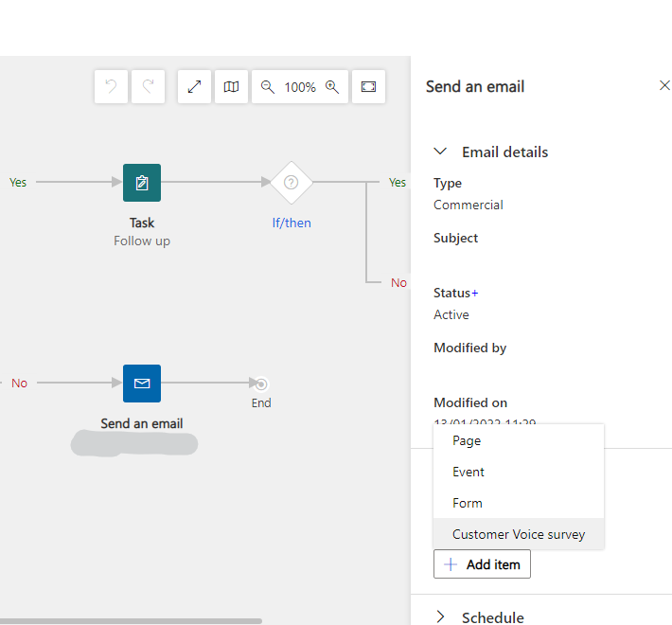
Task: Click the If/then link label
Action: 292,223
